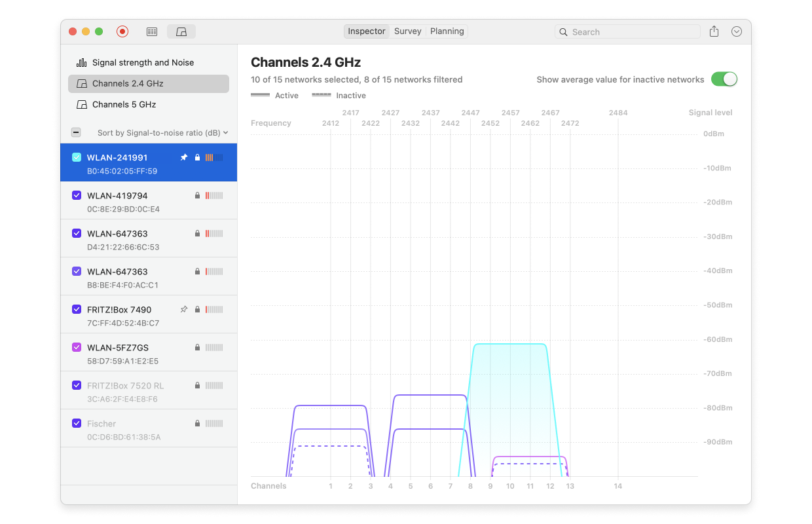Open the Sort by Signal-to-noise ratio dropdown

[162, 132]
